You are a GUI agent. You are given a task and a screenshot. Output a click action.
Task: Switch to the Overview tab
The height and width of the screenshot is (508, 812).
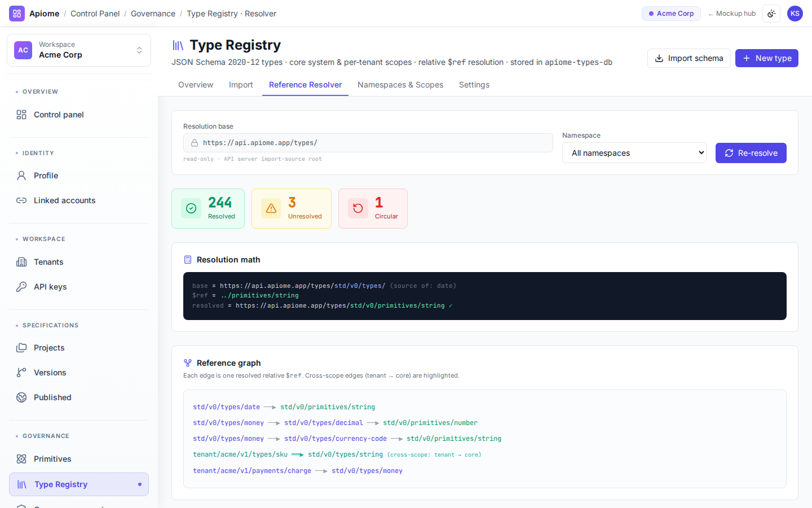coord(196,85)
